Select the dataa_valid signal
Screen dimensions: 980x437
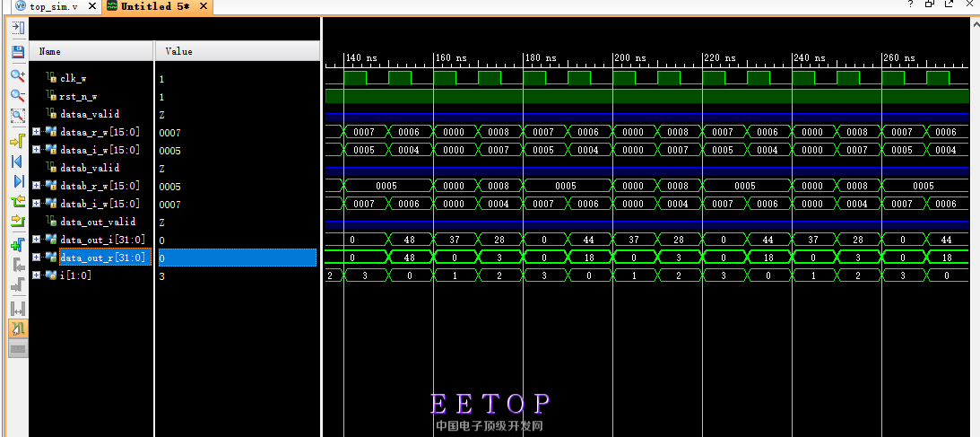[90, 114]
